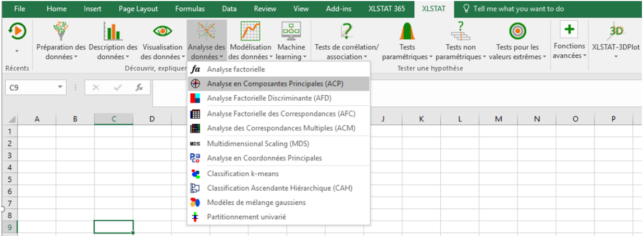Open Tests non paramétriques dropdown

461,52
